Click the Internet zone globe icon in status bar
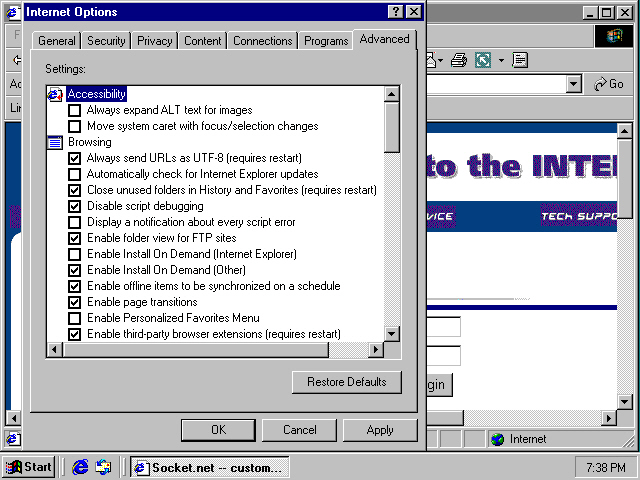Image resolution: width=640 pixels, height=480 pixels. click(x=497, y=439)
